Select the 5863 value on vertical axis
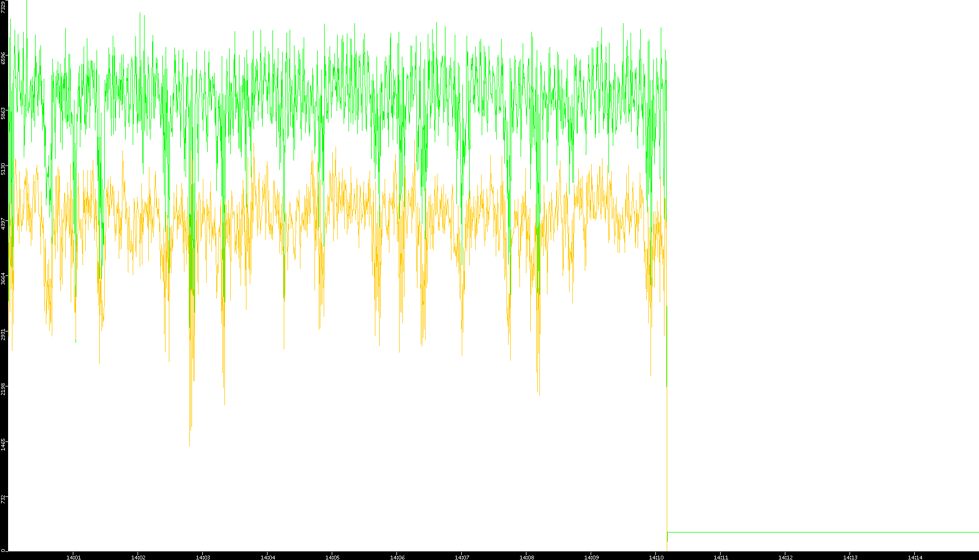979x560 pixels. [x=4, y=113]
